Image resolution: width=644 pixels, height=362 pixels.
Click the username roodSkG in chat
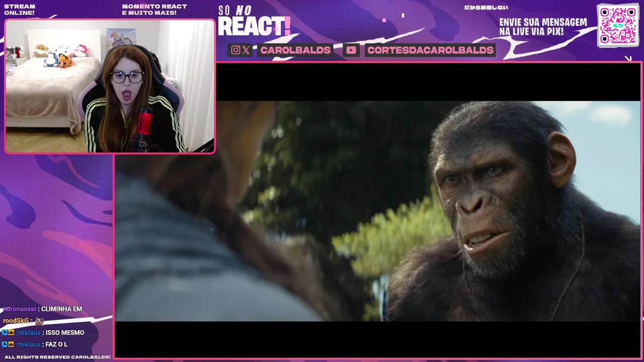tap(16, 320)
